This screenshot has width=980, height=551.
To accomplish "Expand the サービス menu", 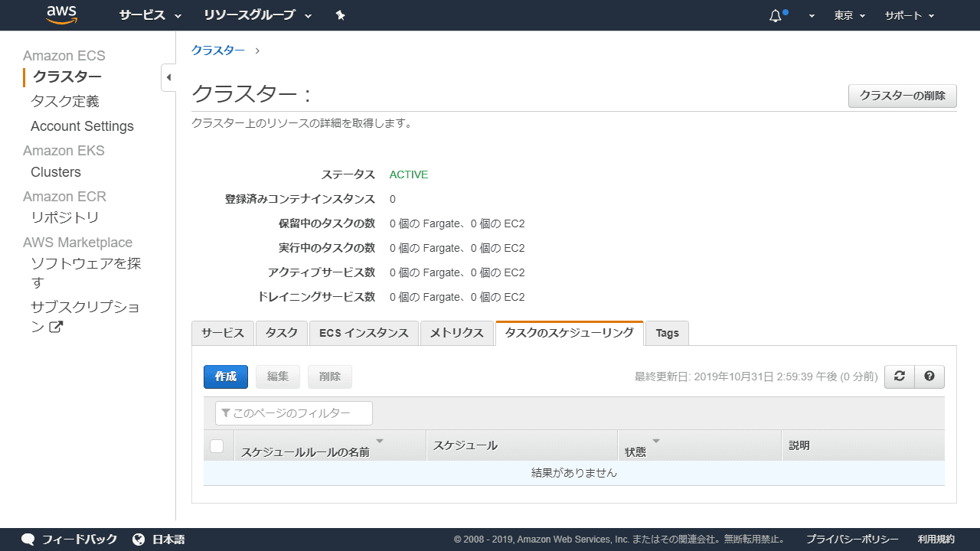I will (150, 15).
